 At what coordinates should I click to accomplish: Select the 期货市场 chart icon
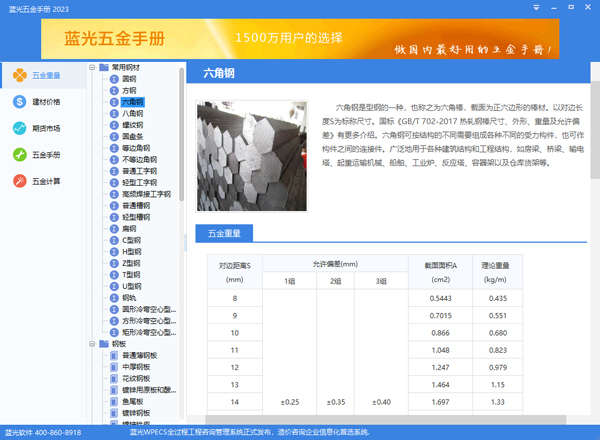19,128
